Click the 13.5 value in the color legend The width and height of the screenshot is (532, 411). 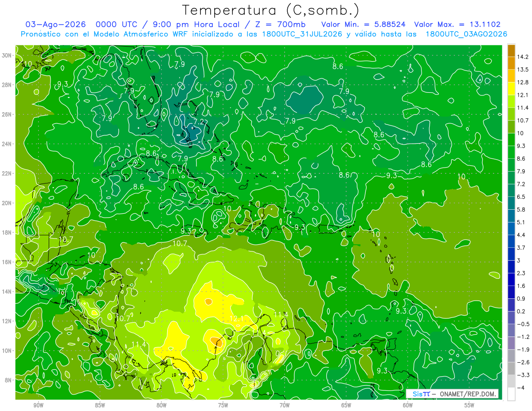pos(523,70)
